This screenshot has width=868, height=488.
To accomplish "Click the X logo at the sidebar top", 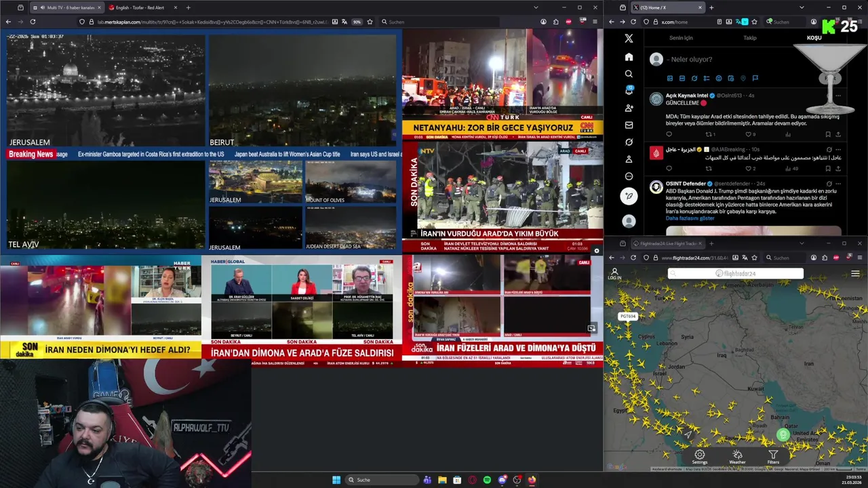I will [629, 39].
